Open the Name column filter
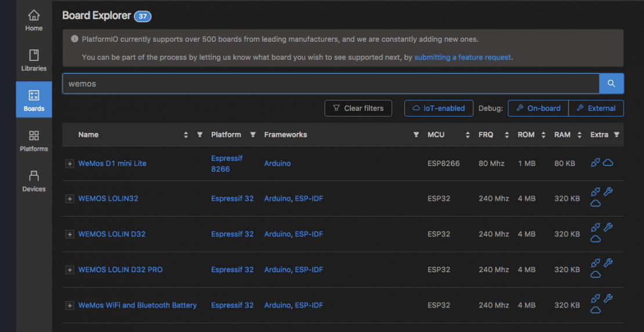Viewport: 644px width, 332px height. [200, 135]
